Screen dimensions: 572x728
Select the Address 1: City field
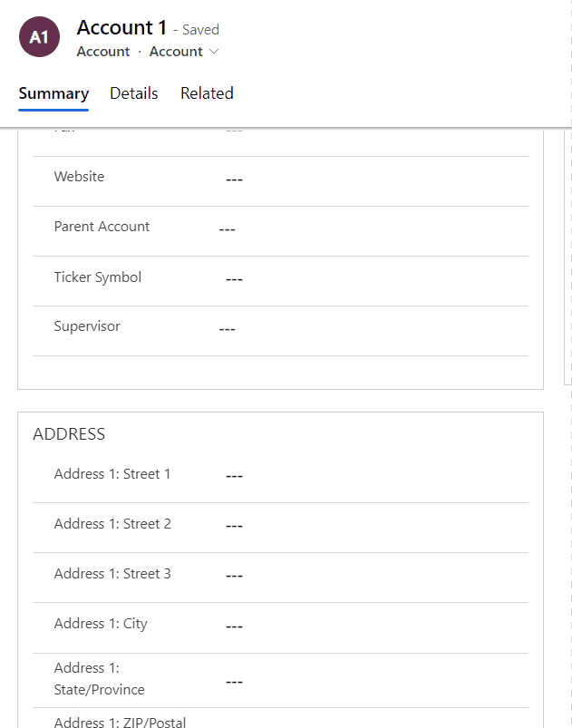click(x=234, y=625)
